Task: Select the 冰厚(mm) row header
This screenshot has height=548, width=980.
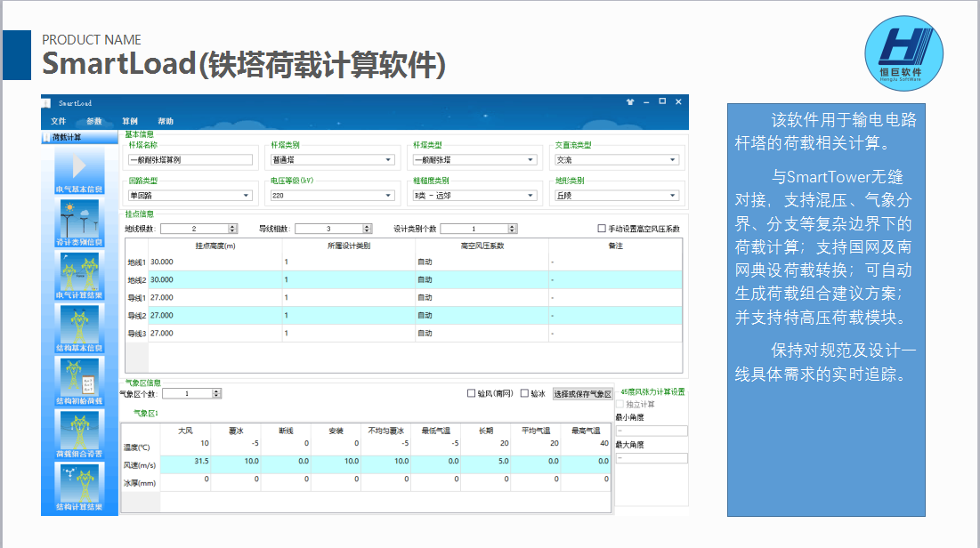Action: click(141, 483)
